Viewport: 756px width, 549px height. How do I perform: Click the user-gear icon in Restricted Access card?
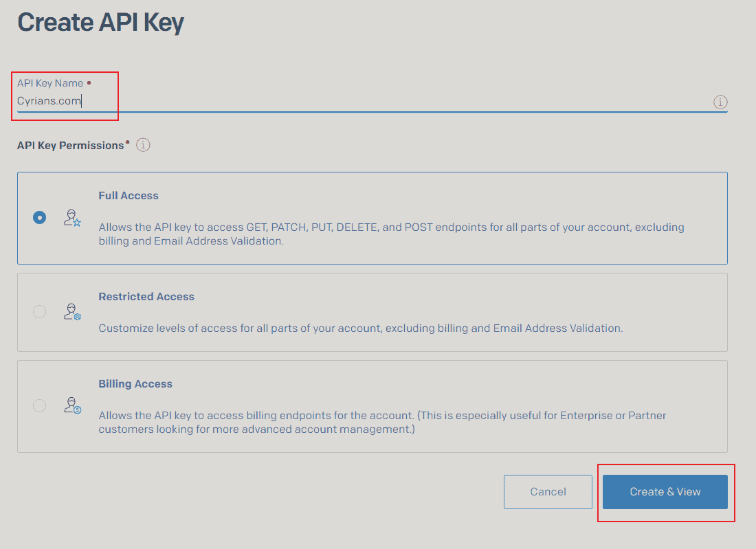[71, 311]
